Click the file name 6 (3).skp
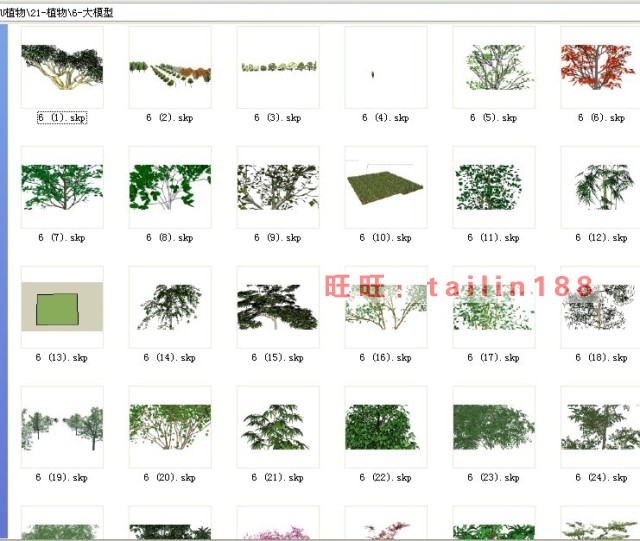The height and width of the screenshot is (541, 640). click(278, 118)
